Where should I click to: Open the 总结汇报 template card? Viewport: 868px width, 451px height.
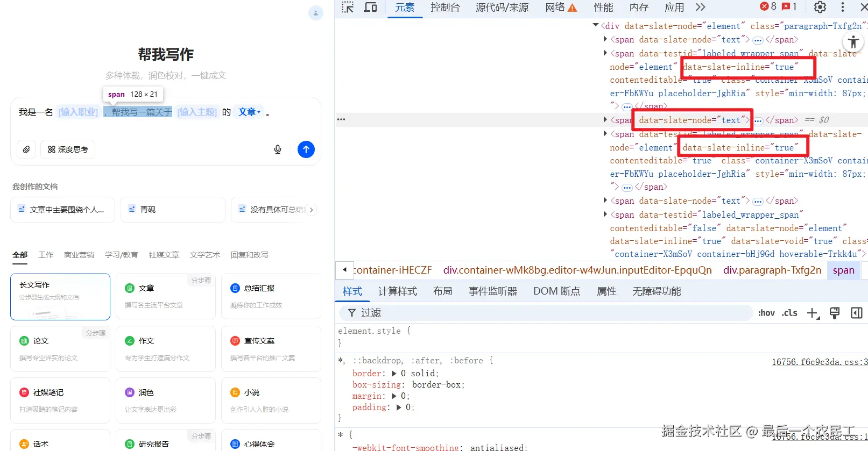tap(271, 297)
